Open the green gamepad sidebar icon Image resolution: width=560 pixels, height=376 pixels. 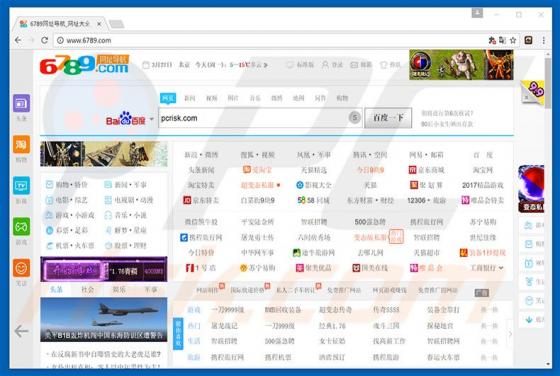[x=21, y=227]
